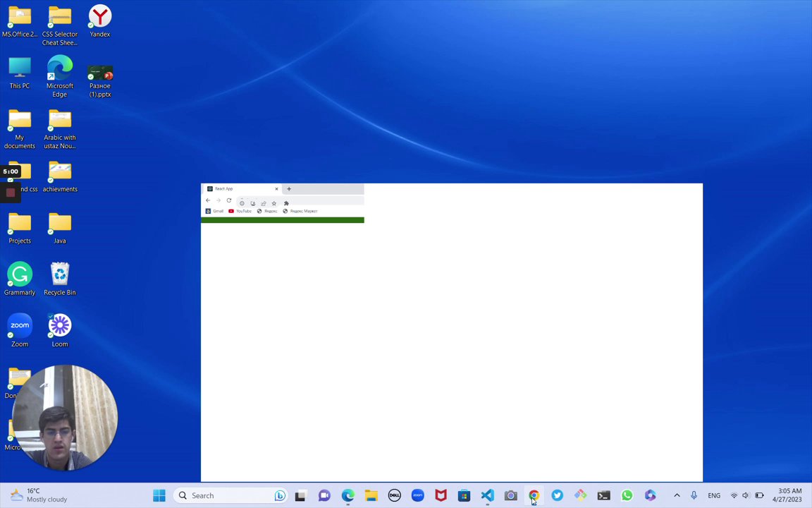Check battery status in the tray
812x508 pixels.
click(759, 495)
